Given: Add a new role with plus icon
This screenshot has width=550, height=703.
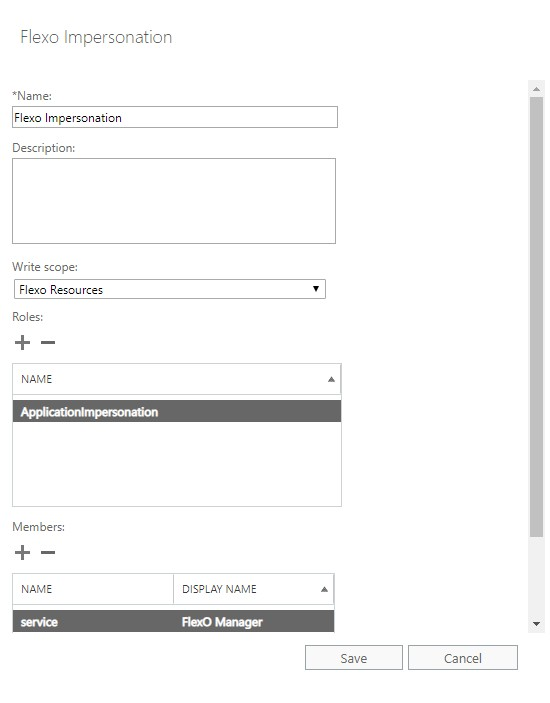Looking at the screenshot, I should click(x=22, y=343).
